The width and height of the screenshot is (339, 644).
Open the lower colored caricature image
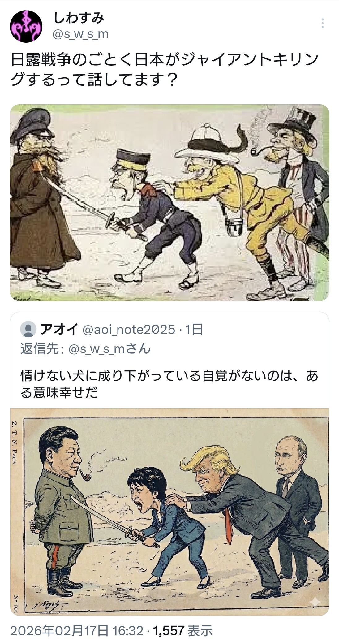click(169, 512)
